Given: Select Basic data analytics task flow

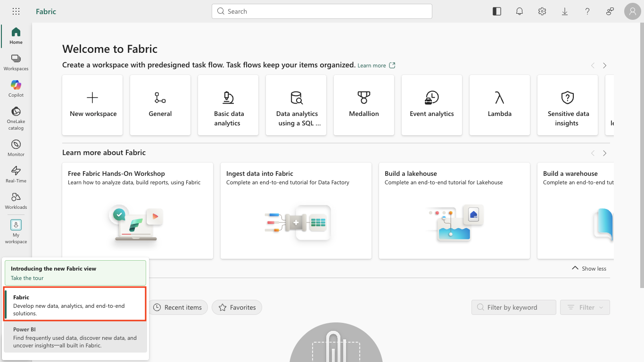Looking at the screenshot, I should (228, 105).
